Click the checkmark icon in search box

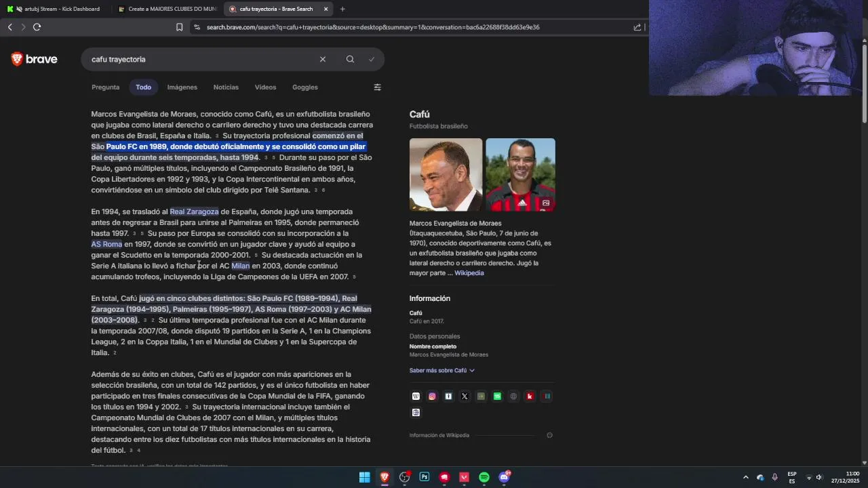click(372, 60)
